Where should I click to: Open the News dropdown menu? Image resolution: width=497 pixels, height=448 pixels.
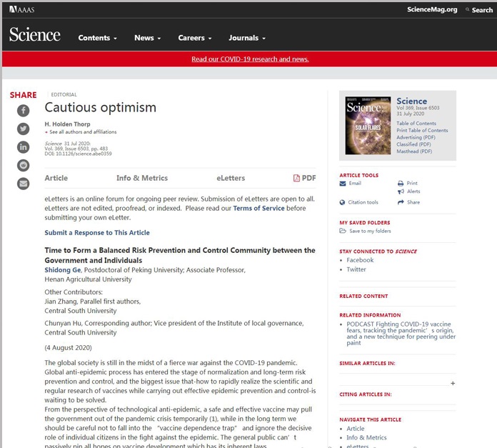pyautogui.click(x=148, y=38)
